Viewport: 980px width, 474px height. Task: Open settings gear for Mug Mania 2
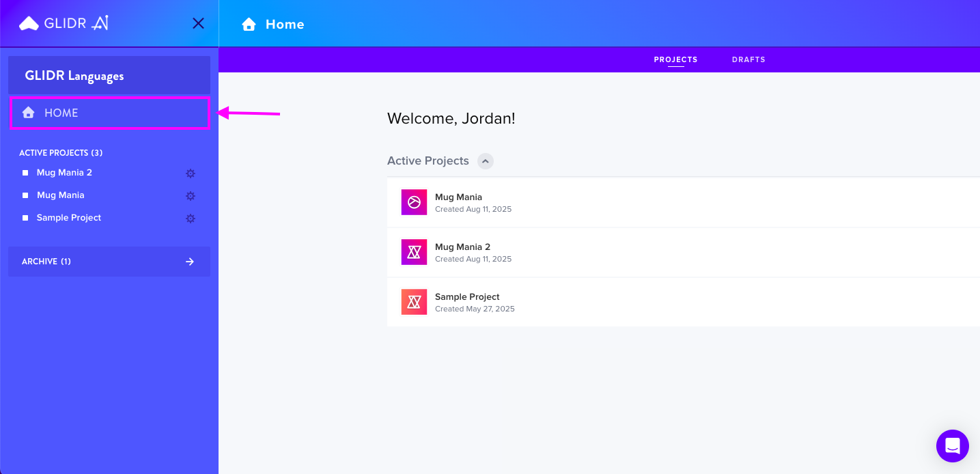pyautogui.click(x=191, y=173)
